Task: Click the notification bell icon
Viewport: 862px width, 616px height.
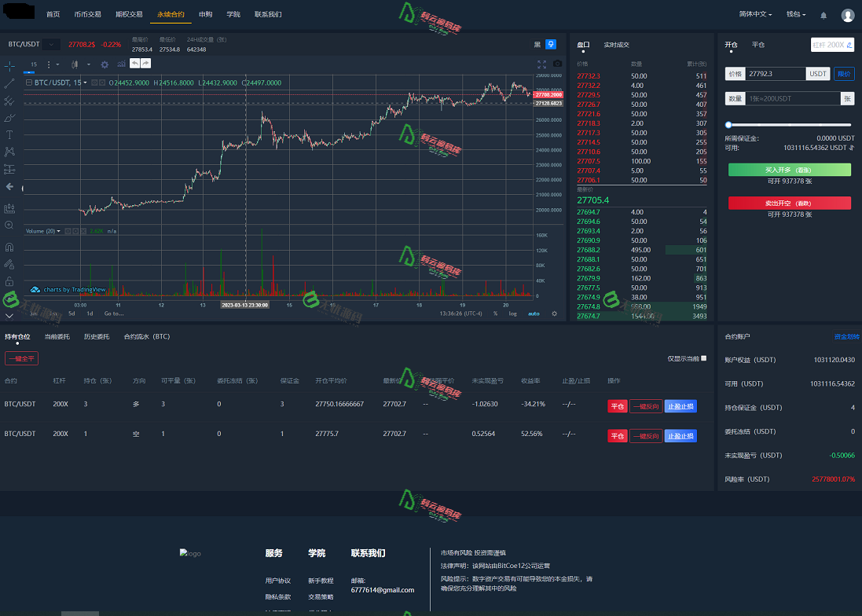Action: point(823,15)
